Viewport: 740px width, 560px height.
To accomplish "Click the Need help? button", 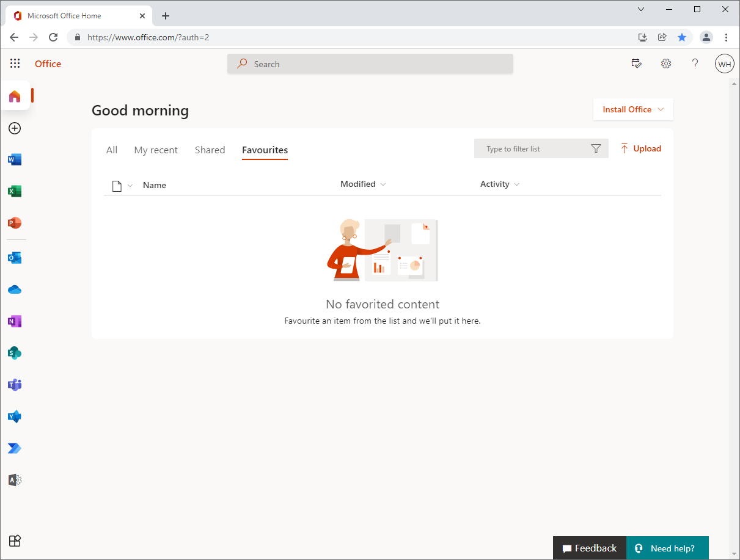I will click(x=667, y=548).
